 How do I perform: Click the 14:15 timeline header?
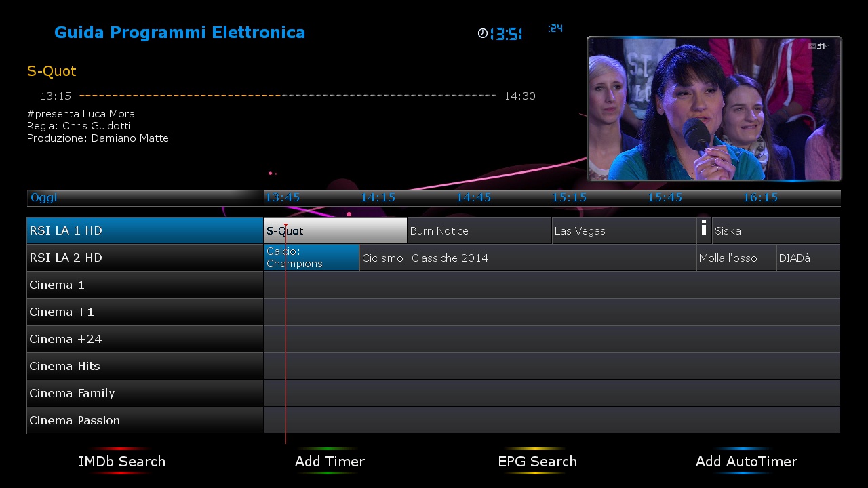[x=378, y=197]
